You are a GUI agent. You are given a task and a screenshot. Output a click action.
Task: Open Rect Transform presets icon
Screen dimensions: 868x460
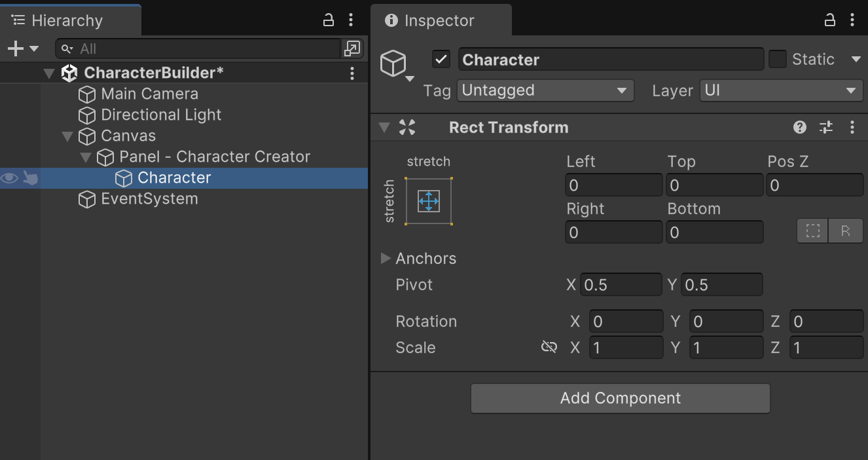pos(826,128)
